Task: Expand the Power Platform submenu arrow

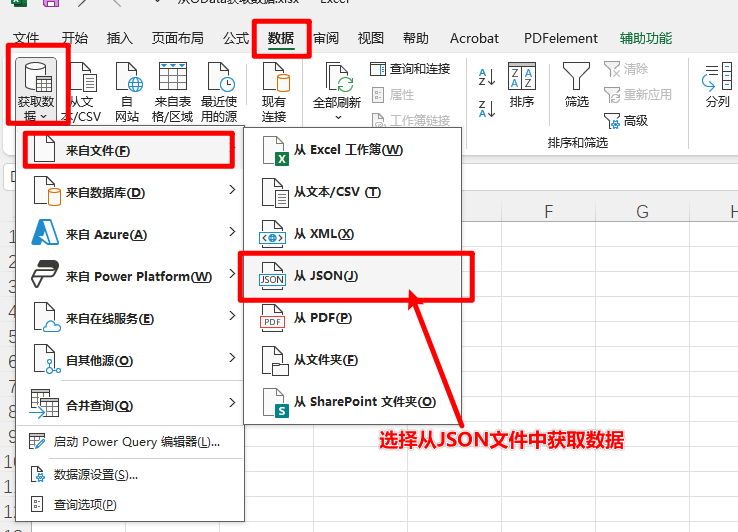Action: (232, 274)
